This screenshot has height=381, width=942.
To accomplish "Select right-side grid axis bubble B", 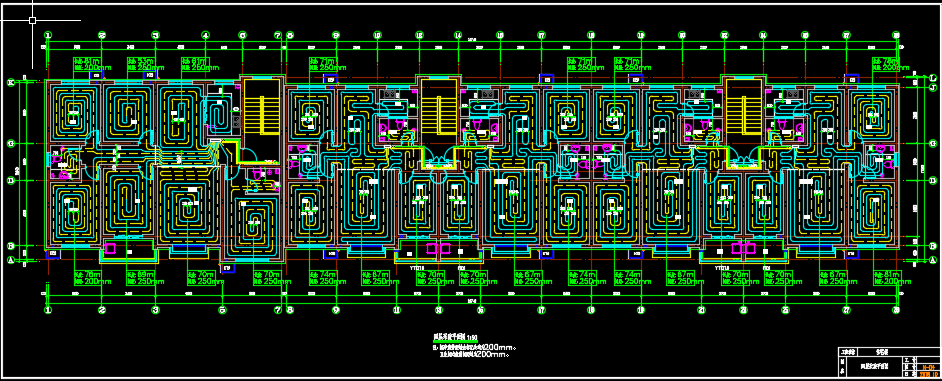I will (x=932, y=246).
